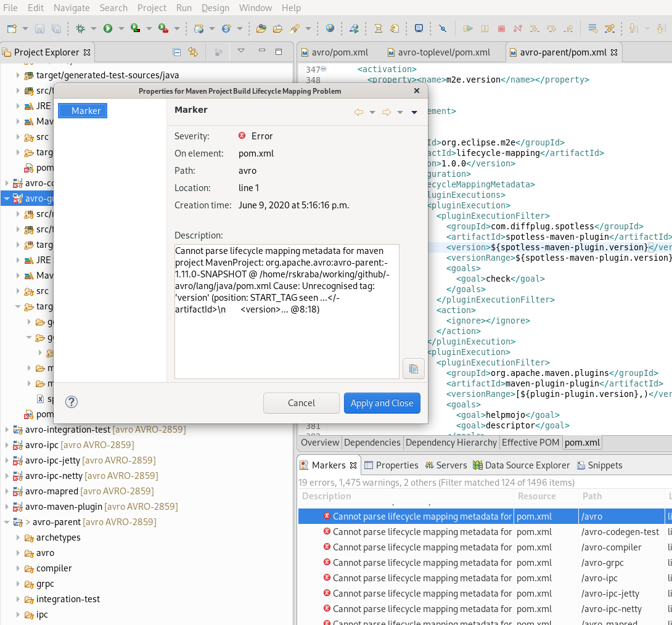This screenshot has width=672, height=625.
Task: Expand the archetypes folder
Action: click(18, 537)
